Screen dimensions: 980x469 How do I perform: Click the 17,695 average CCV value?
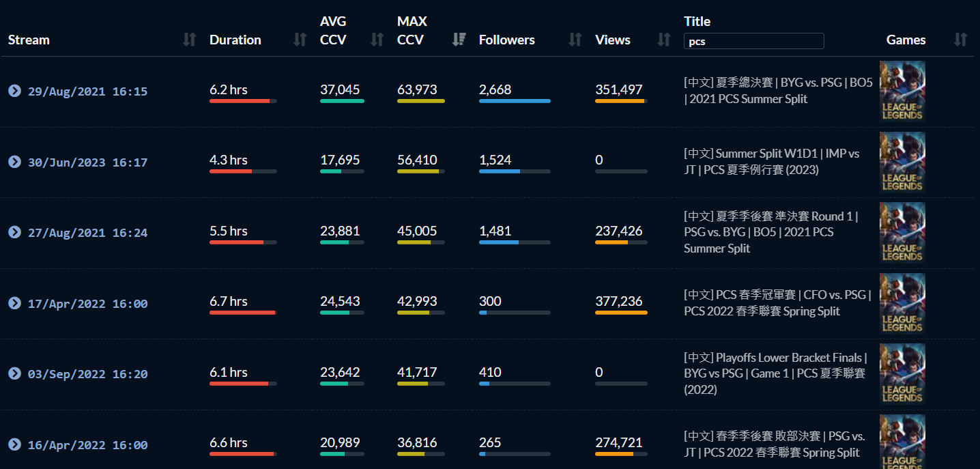pyautogui.click(x=340, y=160)
